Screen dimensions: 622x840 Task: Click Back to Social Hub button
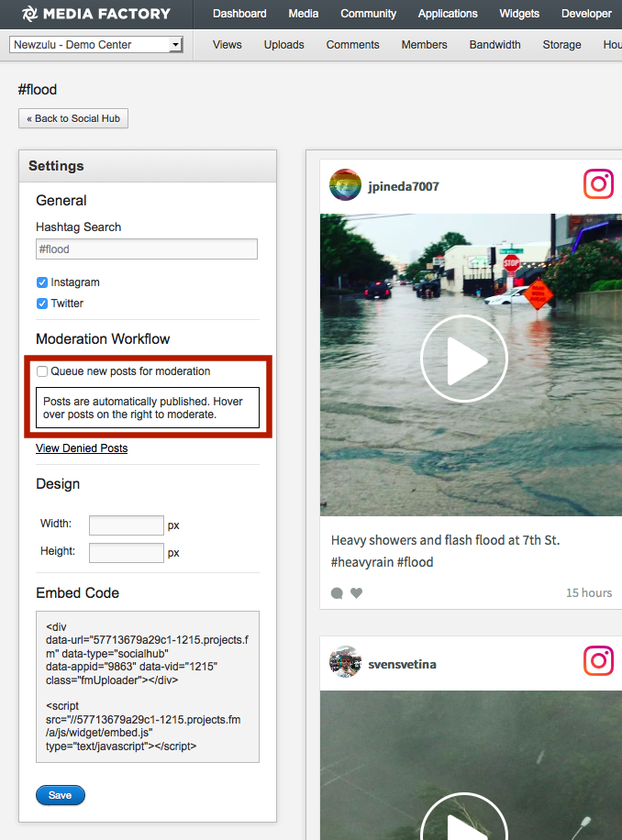click(73, 118)
